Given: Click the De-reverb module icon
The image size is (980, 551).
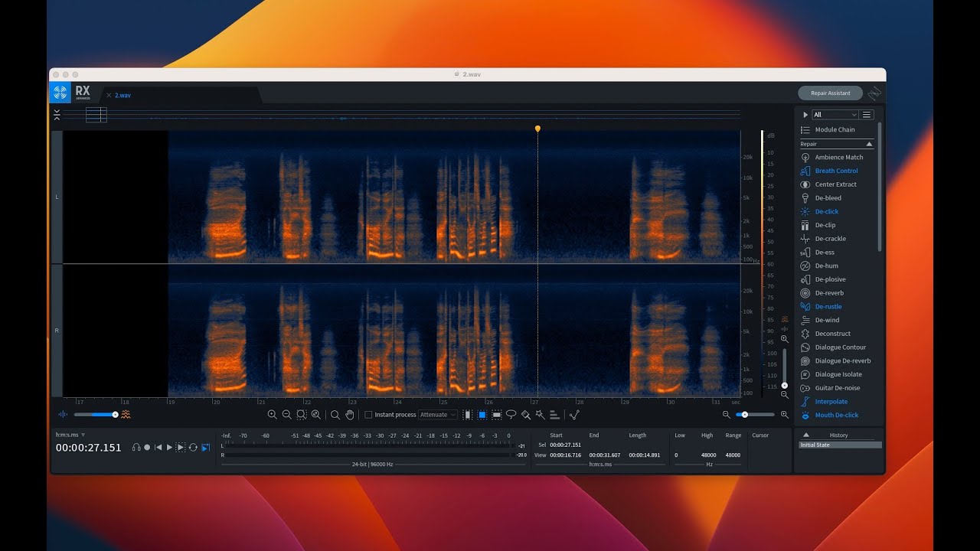Looking at the screenshot, I should (x=805, y=293).
